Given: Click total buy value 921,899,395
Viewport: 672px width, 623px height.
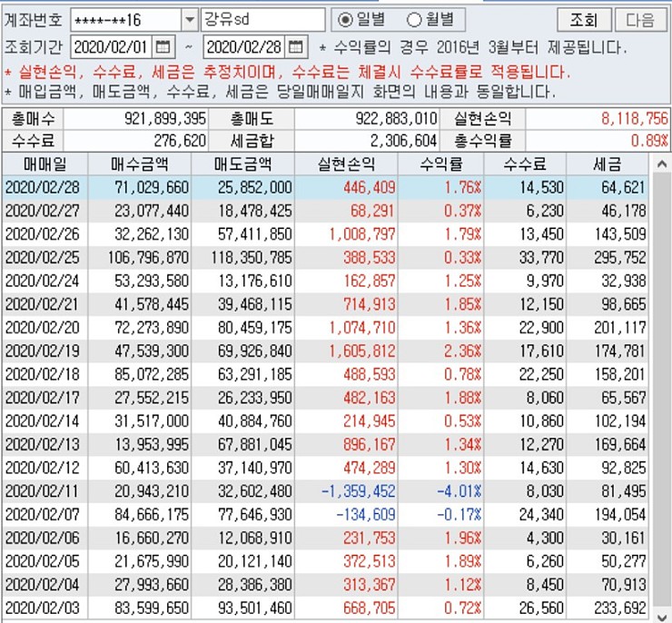Looking at the screenshot, I should [x=165, y=119].
